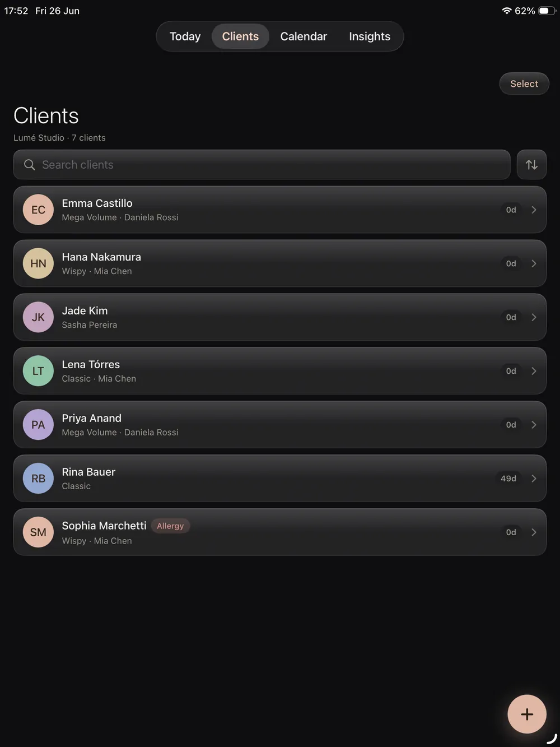
Task: Tap the Select button
Action: tap(524, 83)
